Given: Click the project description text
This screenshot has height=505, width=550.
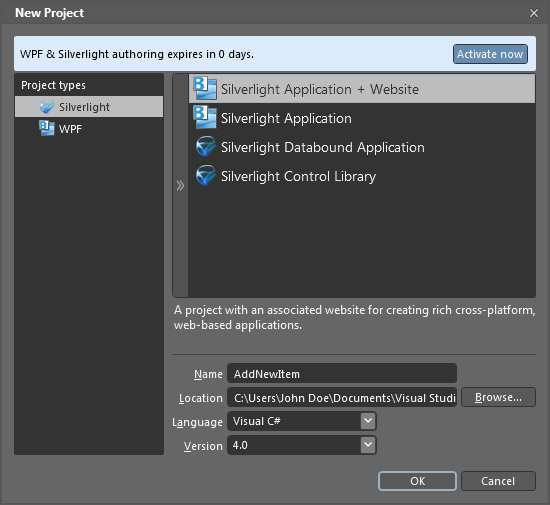Looking at the screenshot, I should [x=354, y=317].
